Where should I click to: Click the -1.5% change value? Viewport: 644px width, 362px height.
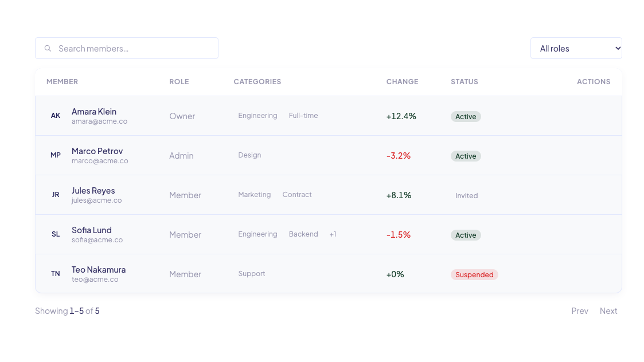pyautogui.click(x=399, y=235)
